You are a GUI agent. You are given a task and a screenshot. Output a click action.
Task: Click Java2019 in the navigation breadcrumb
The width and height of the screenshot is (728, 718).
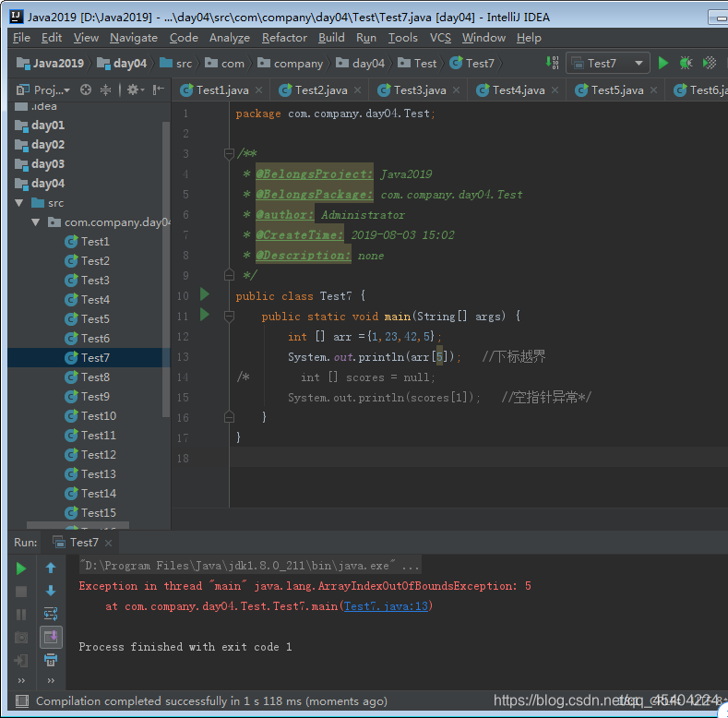point(50,63)
